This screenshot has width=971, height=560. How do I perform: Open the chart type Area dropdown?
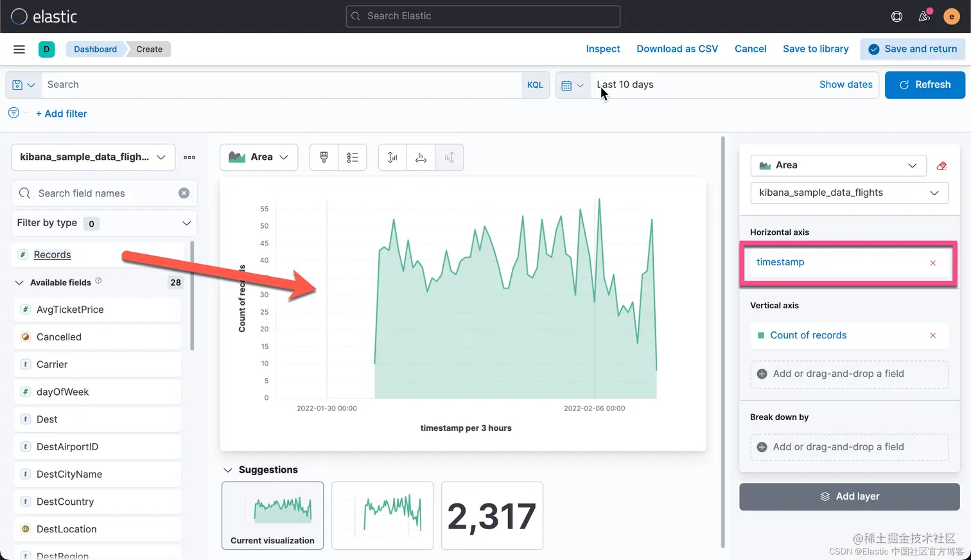pyautogui.click(x=259, y=157)
